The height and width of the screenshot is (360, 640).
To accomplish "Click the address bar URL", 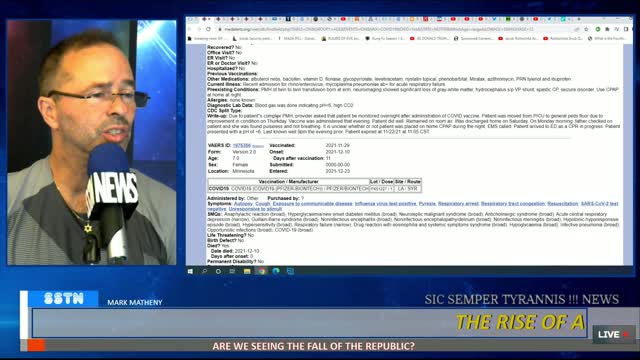I will tap(379, 29).
